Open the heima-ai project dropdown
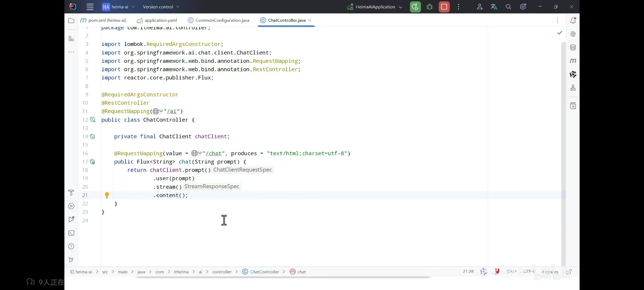 tap(118, 7)
